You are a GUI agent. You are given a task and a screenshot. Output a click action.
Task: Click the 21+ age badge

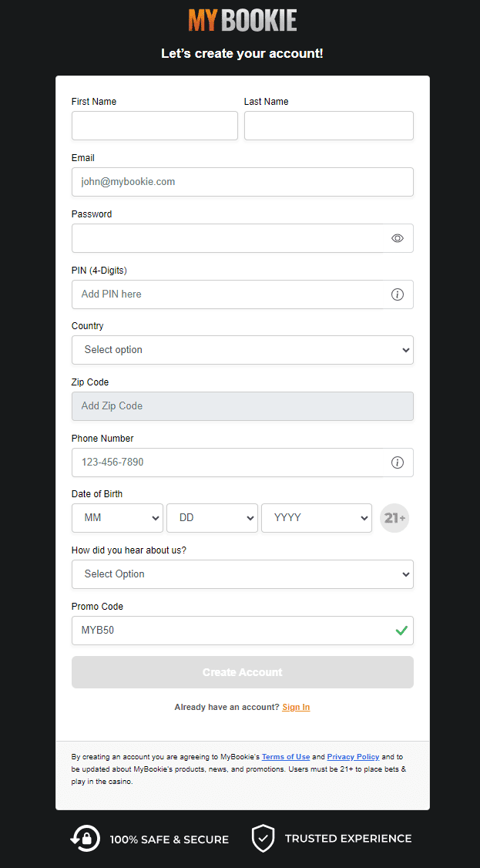coord(394,517)
